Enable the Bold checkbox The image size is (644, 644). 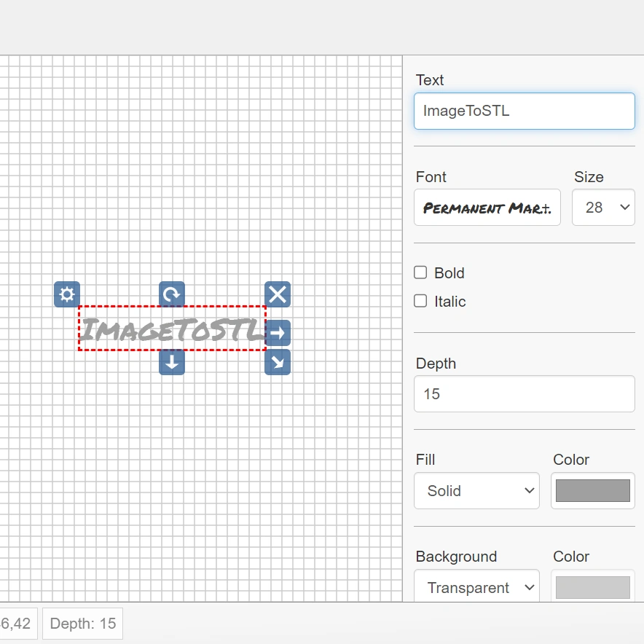coord(420,272)
